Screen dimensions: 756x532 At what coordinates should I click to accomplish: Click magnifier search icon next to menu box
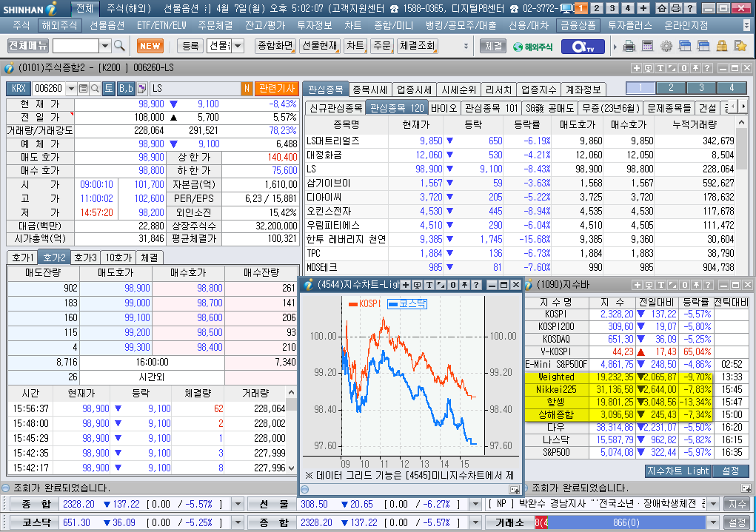(x=119, y=47)
